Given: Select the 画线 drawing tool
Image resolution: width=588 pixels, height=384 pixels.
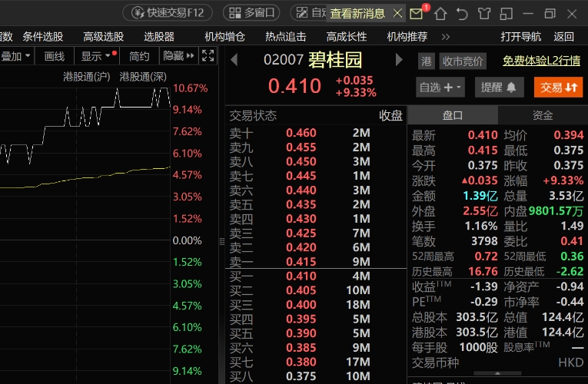Looking at the screenshot, I should [55, 56].
